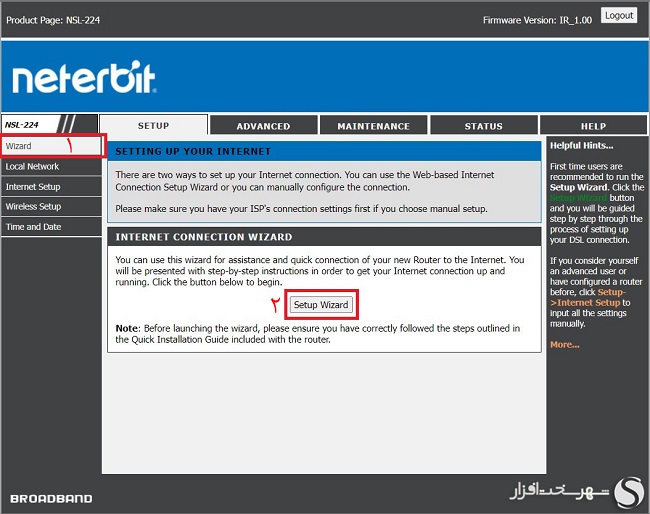Log out using the Logout button
Viewport: 650px width, 514px height.
point(619,16)
